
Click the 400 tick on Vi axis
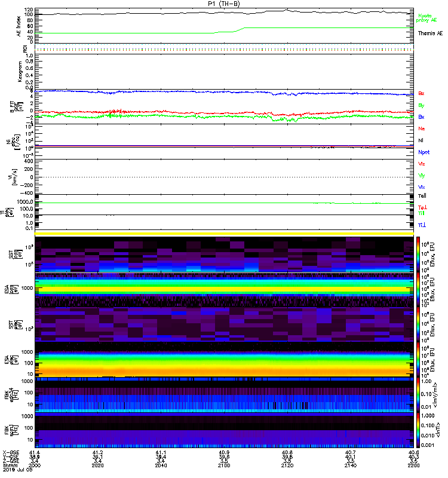click(29, 161)
